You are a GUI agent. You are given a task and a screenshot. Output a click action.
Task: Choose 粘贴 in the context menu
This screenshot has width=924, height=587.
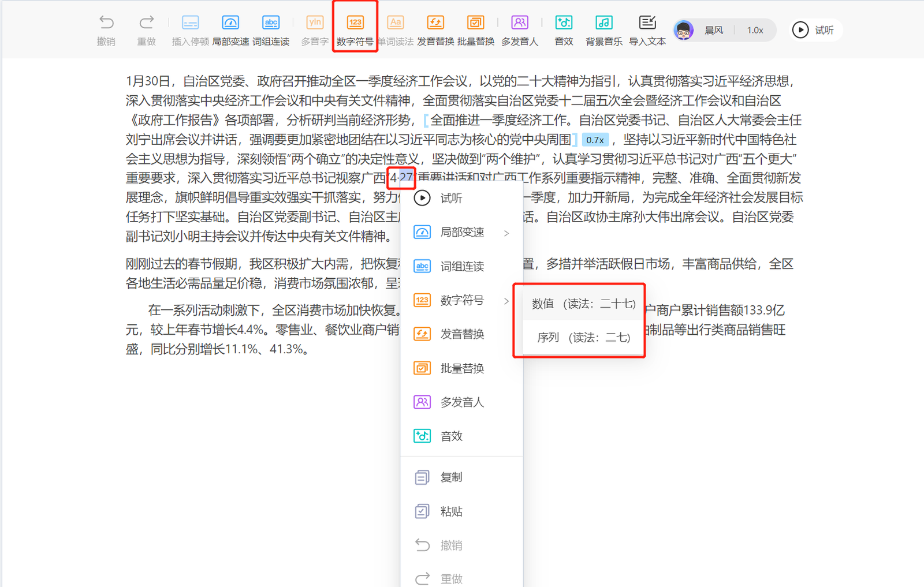[x=461, y=511]
